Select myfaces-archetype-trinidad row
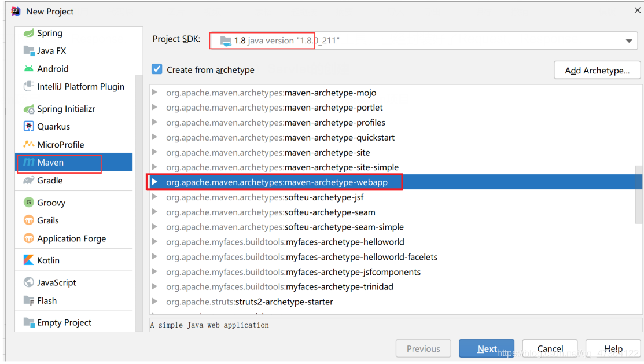 click(392, 287)
